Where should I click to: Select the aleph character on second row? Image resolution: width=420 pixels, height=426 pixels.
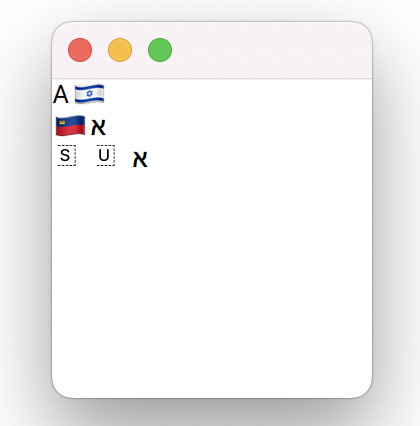pyautogui.click(x=98, y=127)
